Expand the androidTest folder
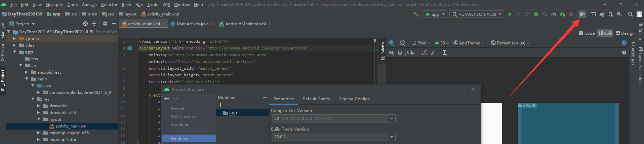The width and height of the screenshot is (644, 144). click(x=27, y=72)
